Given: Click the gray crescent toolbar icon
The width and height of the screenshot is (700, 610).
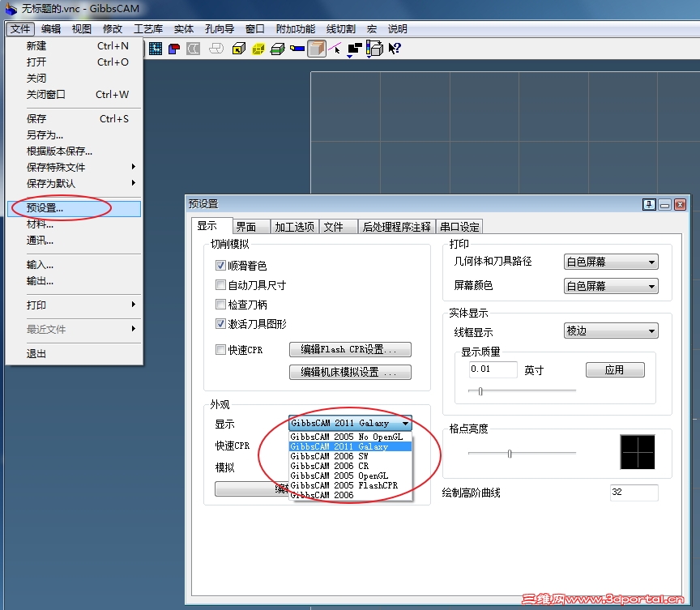Looking at the screenshot, I should [x=193, y=49].
